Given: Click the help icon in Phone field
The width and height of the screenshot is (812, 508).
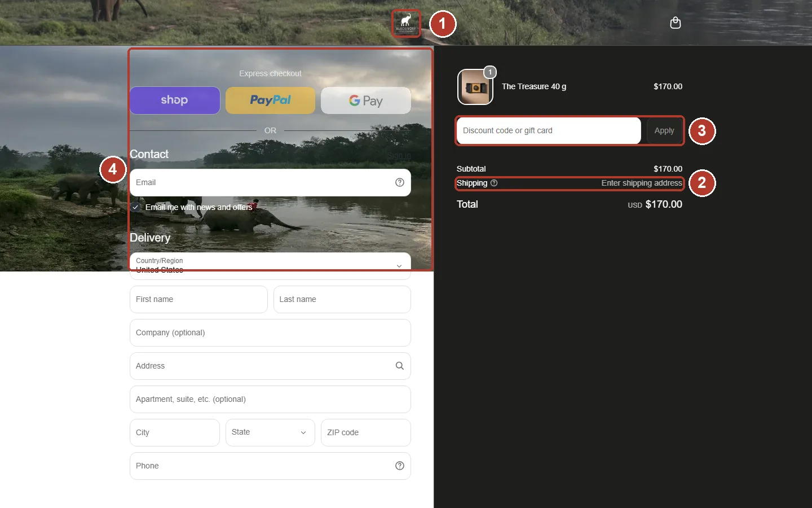Looking at the screenshot, I should 400,466.
